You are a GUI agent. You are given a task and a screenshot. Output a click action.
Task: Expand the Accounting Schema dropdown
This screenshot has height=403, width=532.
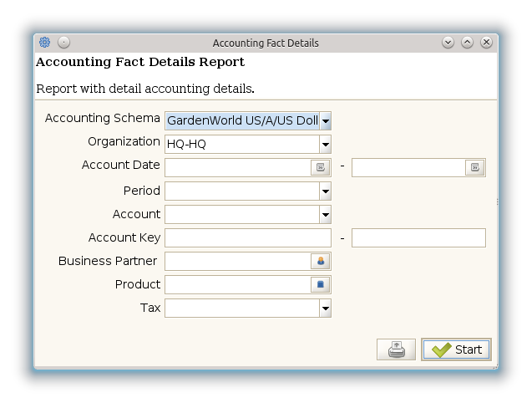(x=325, y=121)
